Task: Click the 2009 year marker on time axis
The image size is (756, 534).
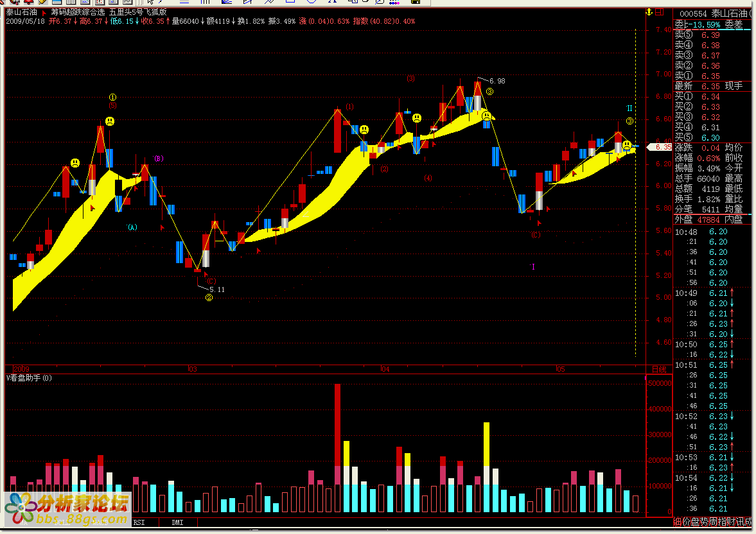Action: 22,370
